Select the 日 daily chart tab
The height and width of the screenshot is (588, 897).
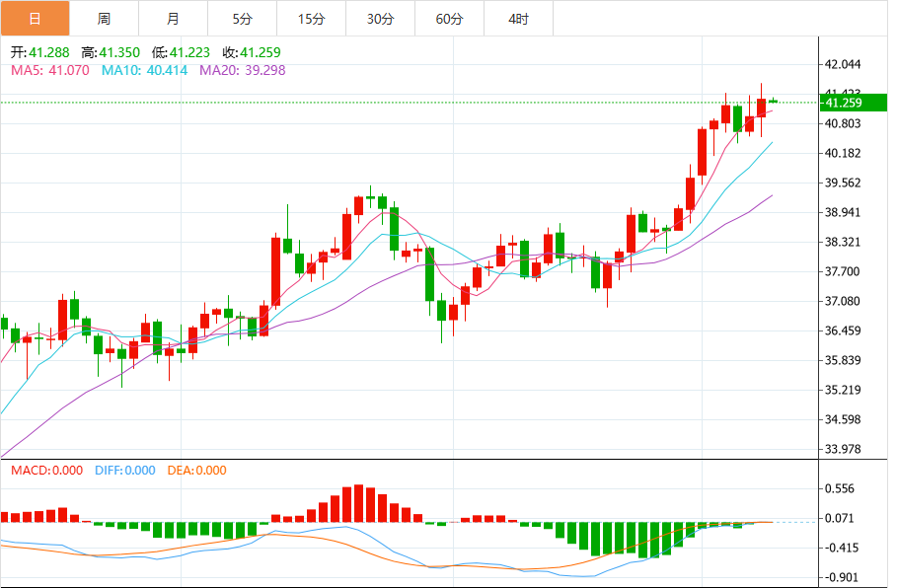tap(35, 19)
